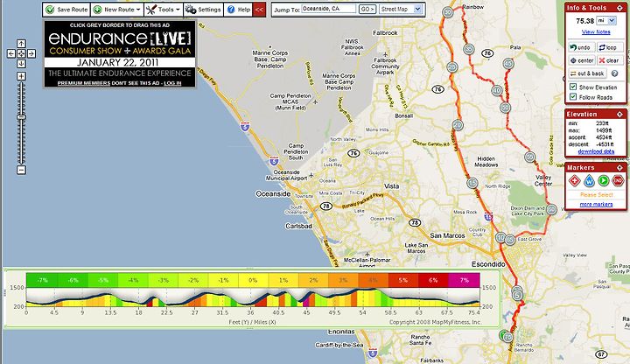The width and height of the screenshot is (630, 364).
Task: Click the Jump To location field
Action: click(x=328, y=9)
